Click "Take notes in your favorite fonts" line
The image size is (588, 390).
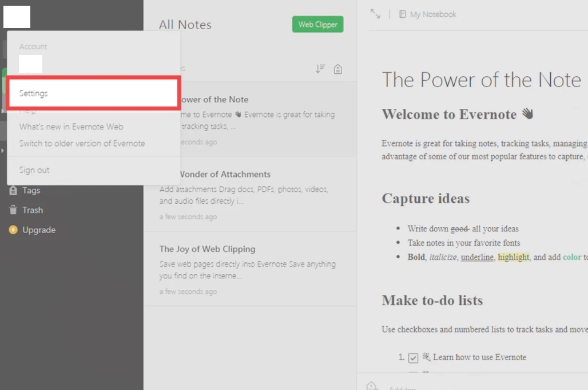coord(464,243)
